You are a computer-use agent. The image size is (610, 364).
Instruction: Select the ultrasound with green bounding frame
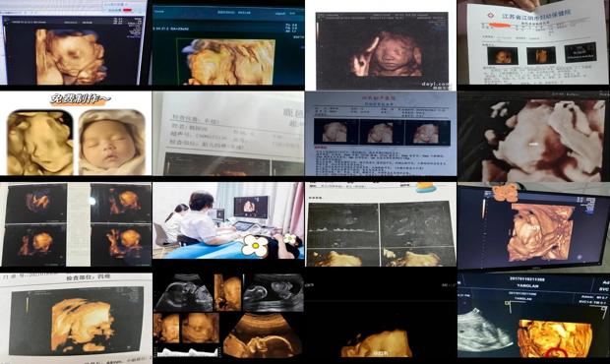coord(228,44)
